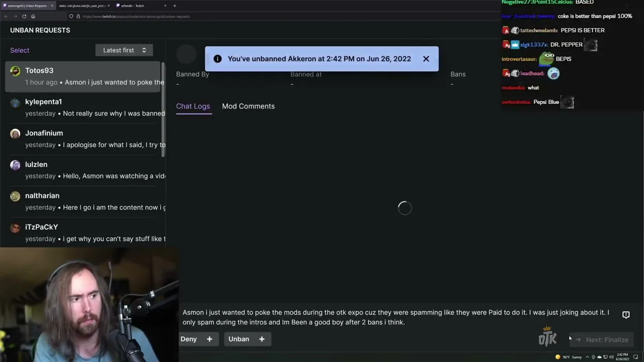Viewport: 644px width, 362px height.
Task: Click the Unban button
Action: pos(238,339)
